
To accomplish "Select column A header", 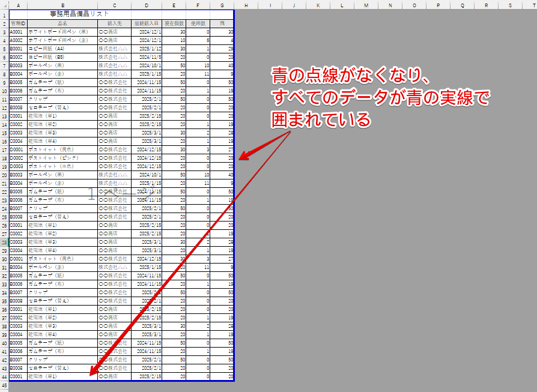I will point(18,5).
